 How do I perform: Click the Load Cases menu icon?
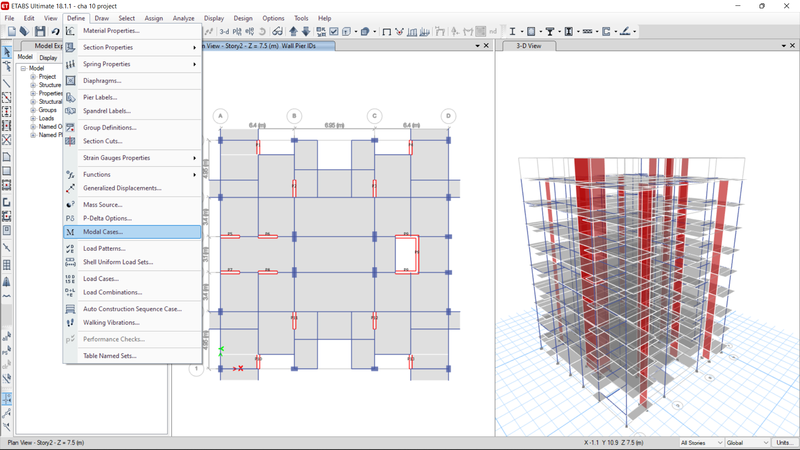(x=70, y=279)
